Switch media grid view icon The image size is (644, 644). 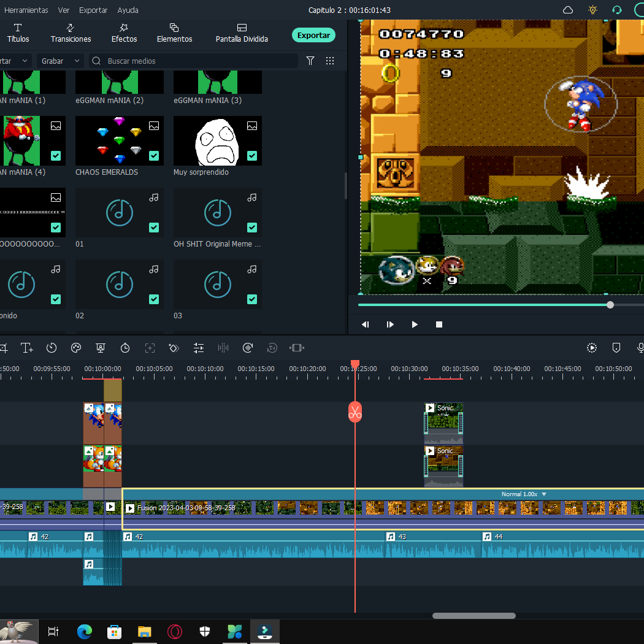[330, 61]
